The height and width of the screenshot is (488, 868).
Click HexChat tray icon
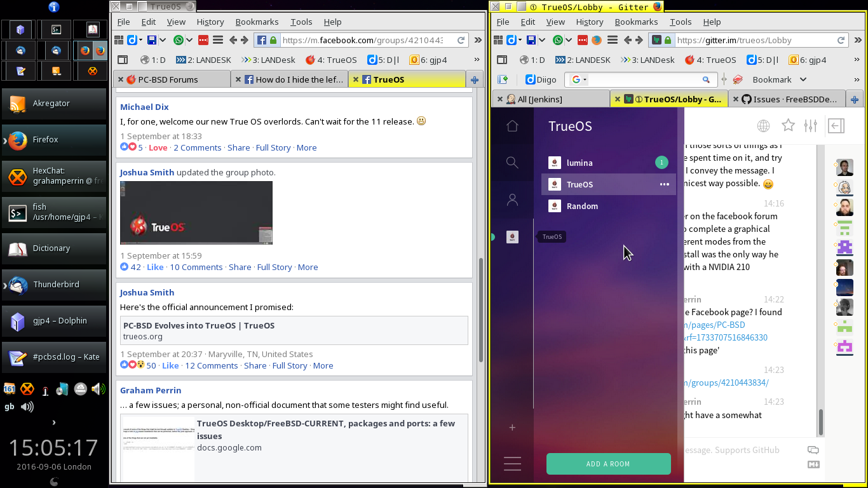[27, 389]
